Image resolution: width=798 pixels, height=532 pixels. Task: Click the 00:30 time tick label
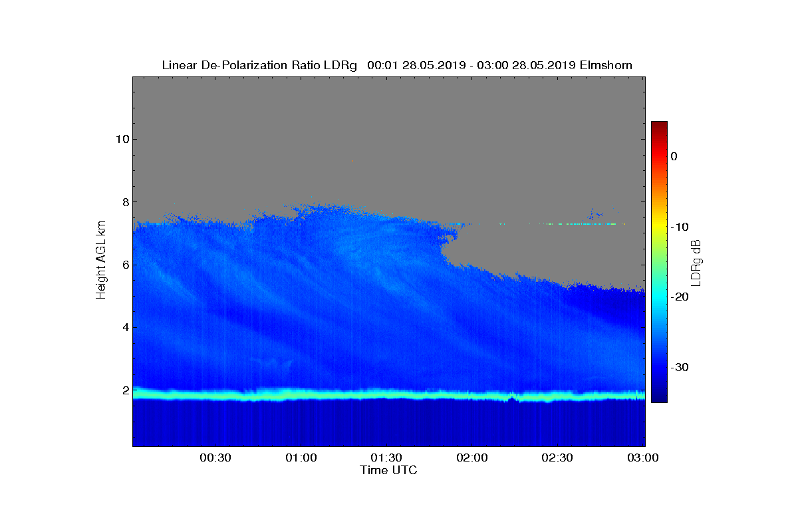[x=215, y=458]
